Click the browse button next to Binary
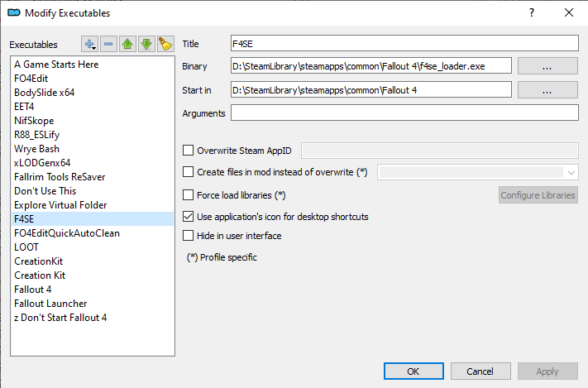Screen dimensions: 588x388 pos(547,66)
